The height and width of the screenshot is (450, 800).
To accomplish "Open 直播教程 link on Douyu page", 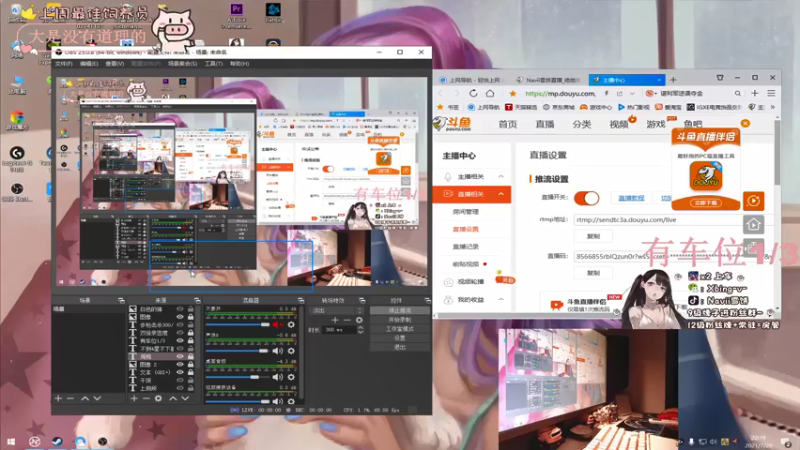I will 631,198.
